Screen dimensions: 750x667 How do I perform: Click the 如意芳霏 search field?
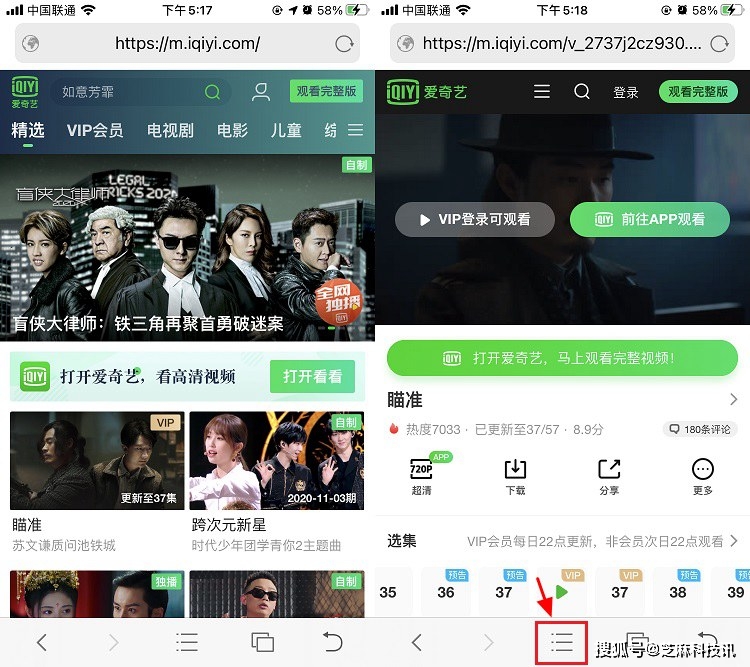[130, 92]
